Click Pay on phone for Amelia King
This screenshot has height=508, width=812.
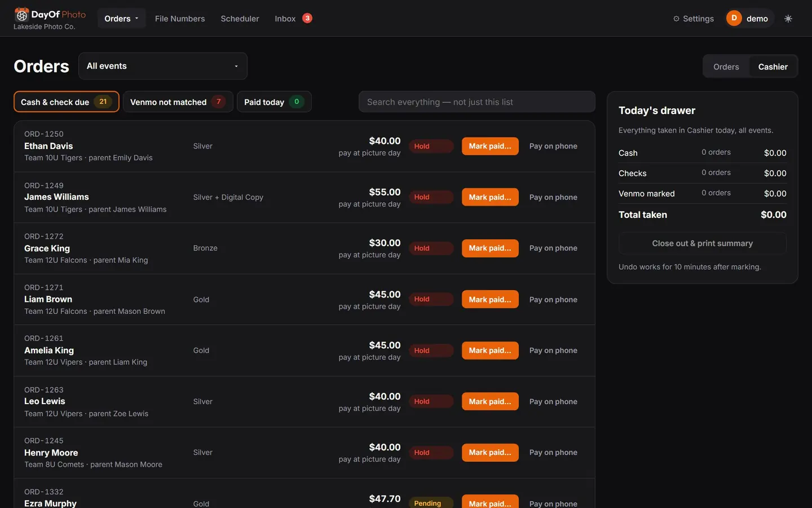pos(553,351)
